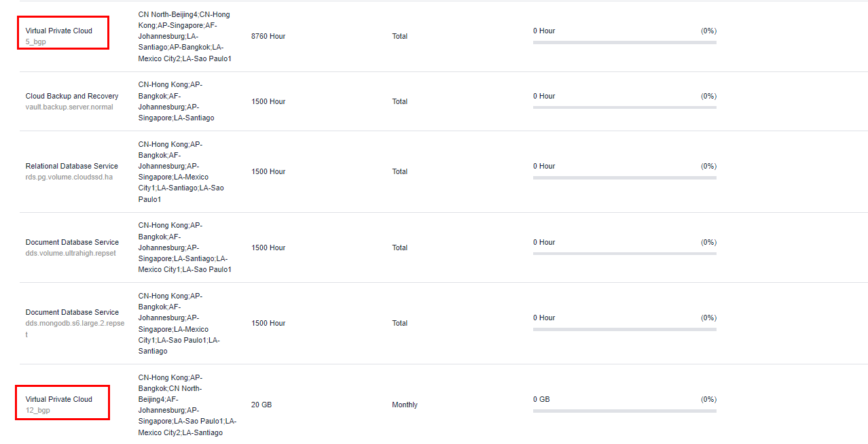Viewport: 868px width, 444px height.
Task: Click the vault.backup.server.normal specification text
Action: (x=69, y=107)
